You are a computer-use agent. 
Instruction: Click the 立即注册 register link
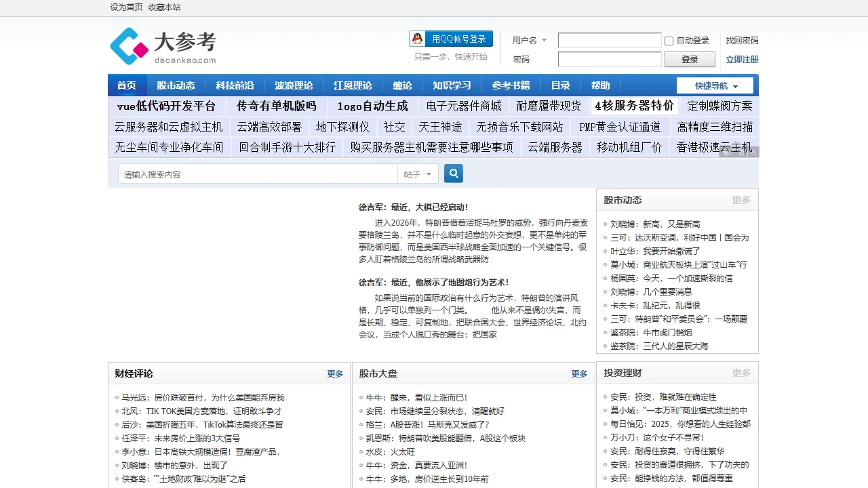(742, 60)
